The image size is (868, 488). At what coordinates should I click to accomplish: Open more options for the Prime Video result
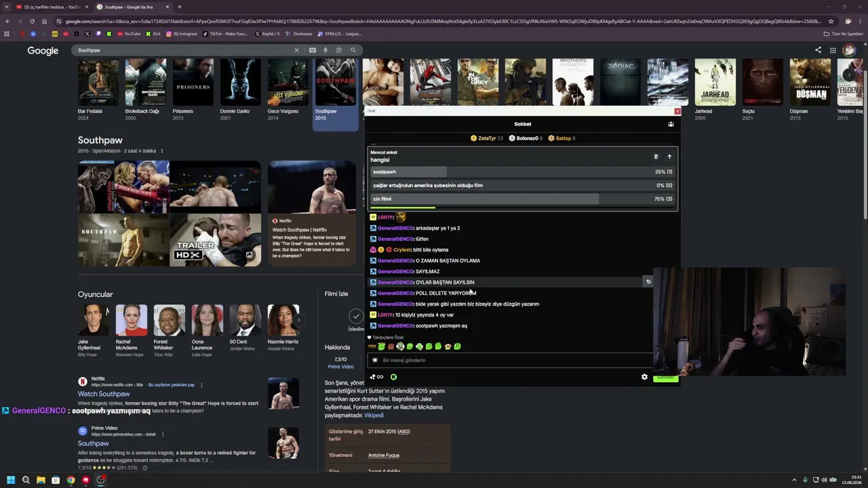point(163,434)
